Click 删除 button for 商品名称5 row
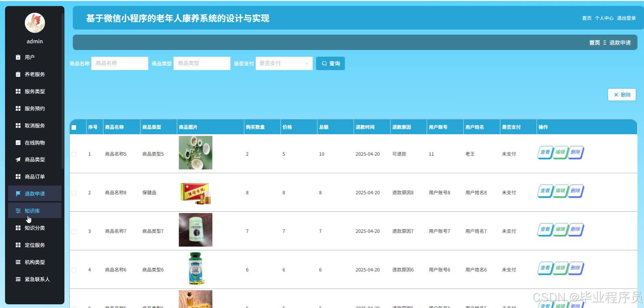The height and width of the screenshot is (308, 644). click(576, 152)
